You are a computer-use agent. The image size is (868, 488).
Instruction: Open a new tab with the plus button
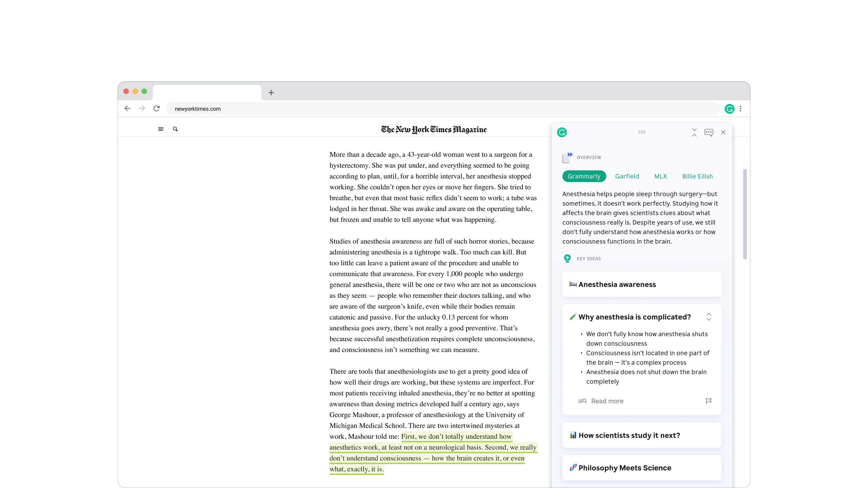[271, 92]
